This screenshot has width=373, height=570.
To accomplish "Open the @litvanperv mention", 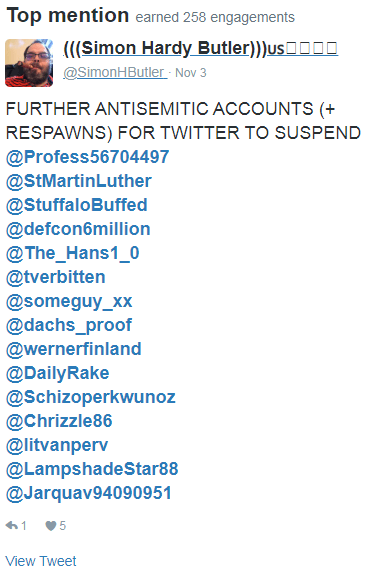I will point(57,445).
